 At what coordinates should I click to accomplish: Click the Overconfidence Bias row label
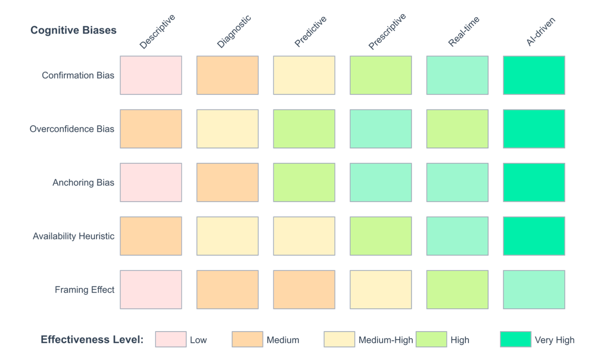72,129
